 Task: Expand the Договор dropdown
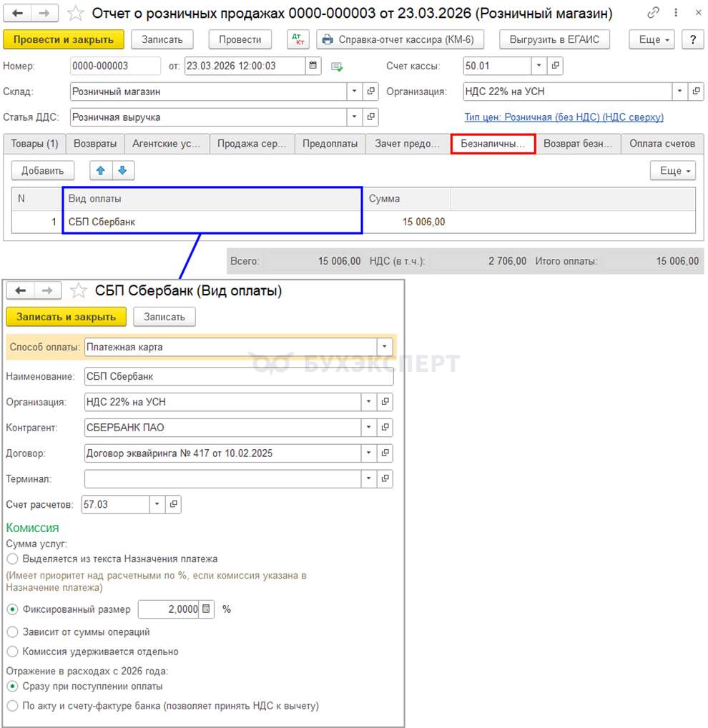pyautogui.click(x=368, y=453)
